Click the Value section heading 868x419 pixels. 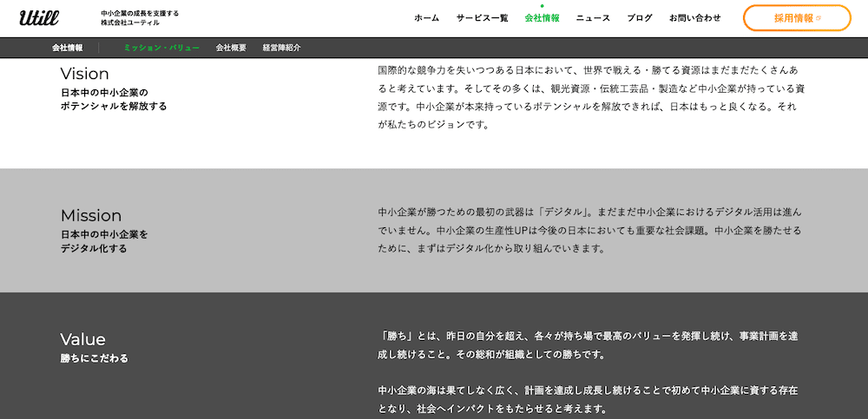tap(82, 339)
